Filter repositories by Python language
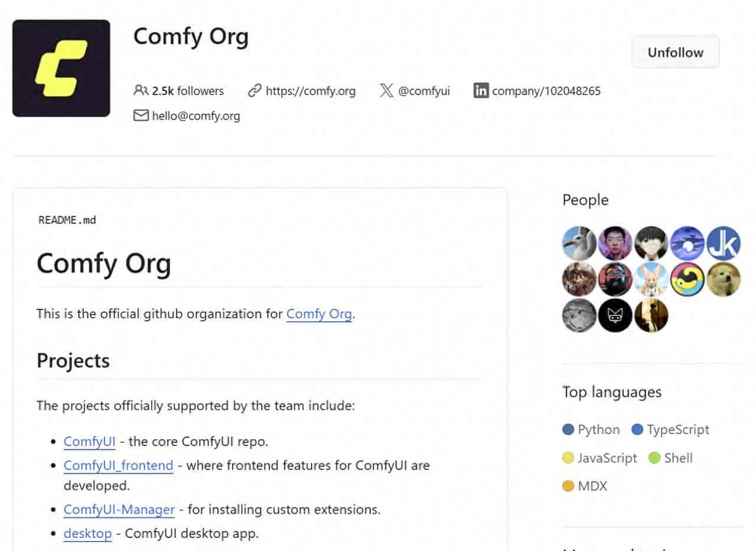 [591, 429]
